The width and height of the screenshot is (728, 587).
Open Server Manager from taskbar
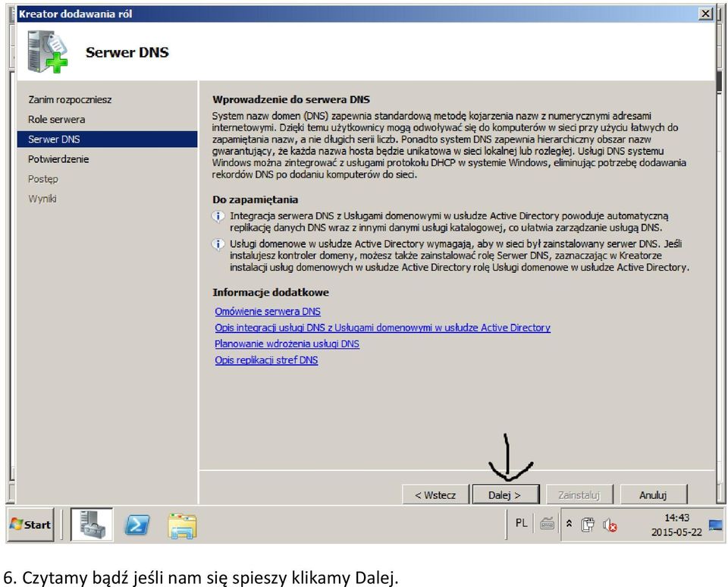(92, 525)
